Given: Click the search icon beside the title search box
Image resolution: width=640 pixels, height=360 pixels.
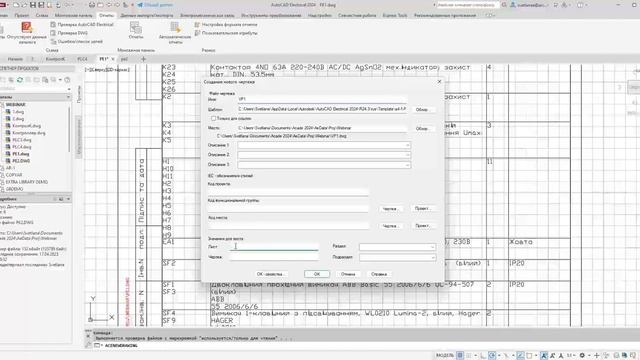Looking at the screenshot, I should coord(504,5).
